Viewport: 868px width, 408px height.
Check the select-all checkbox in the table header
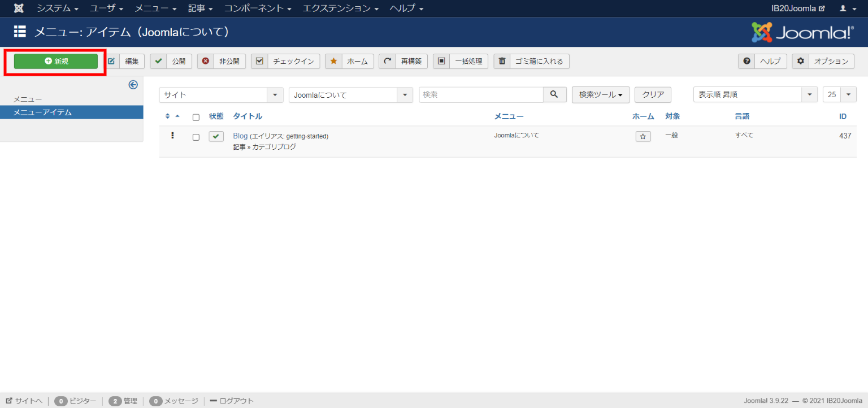(x=196, y=118)
